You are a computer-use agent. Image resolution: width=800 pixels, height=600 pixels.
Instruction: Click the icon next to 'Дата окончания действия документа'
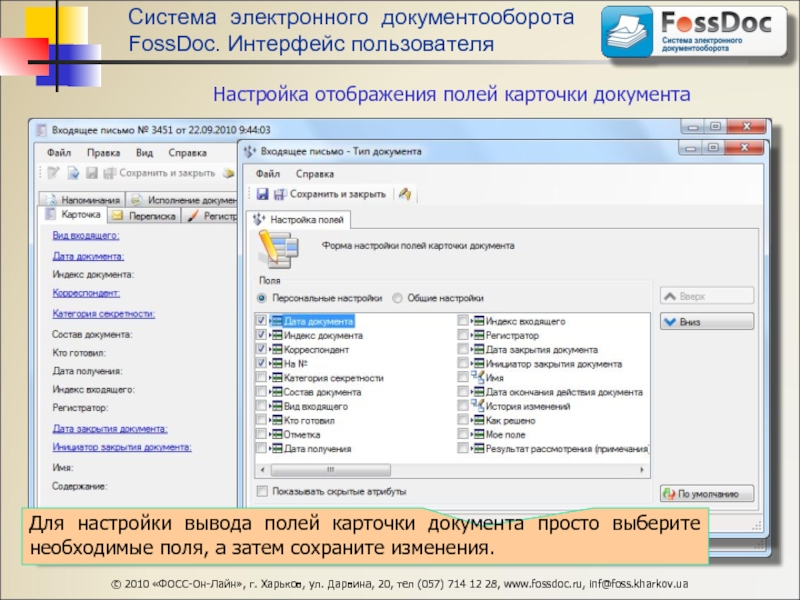[x=479, y=392]
